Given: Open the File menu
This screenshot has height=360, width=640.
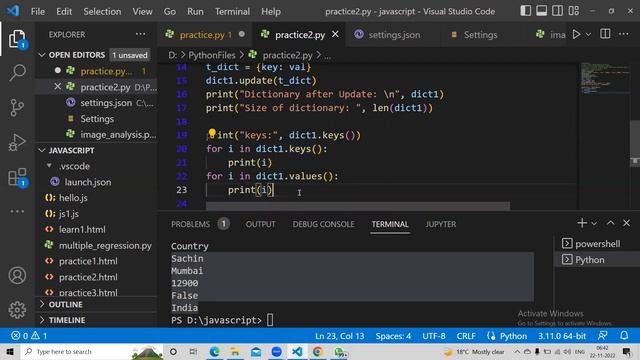Looking at the screenshot, I should 38,11.
